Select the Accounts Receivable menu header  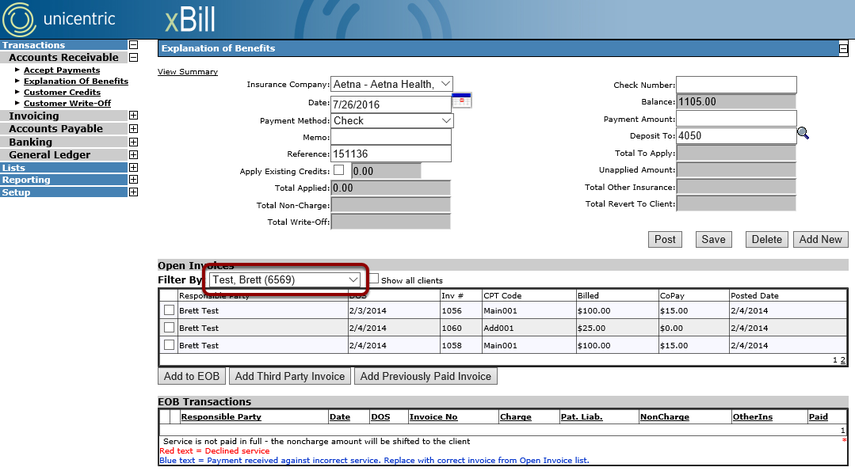[x=63, y=57]
